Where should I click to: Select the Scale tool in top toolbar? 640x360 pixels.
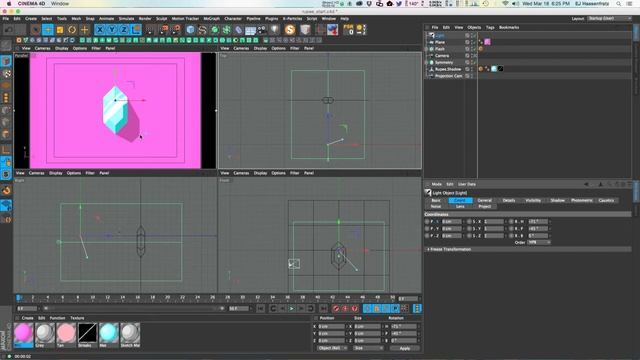click(x=60, y=30)
